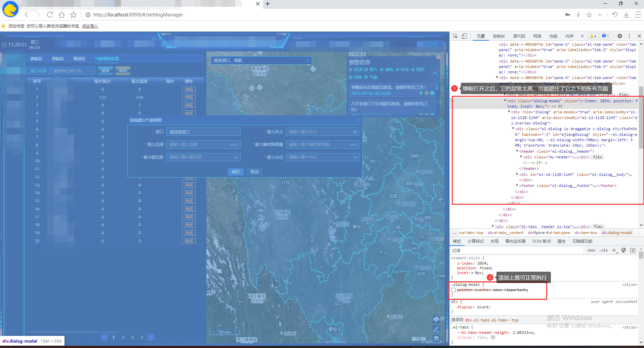Open the 渡口 select dropdown in dialog
This screenshot has width=644, height=348.
[x=203, y=132]
